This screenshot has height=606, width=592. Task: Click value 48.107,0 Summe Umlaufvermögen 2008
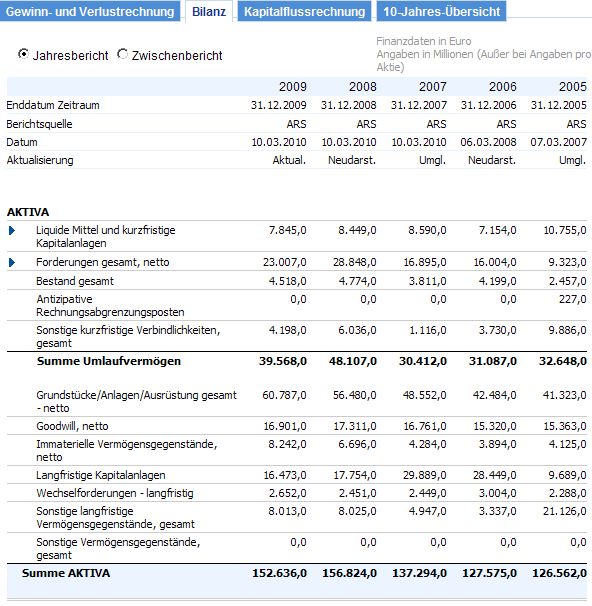click(353, 361)
